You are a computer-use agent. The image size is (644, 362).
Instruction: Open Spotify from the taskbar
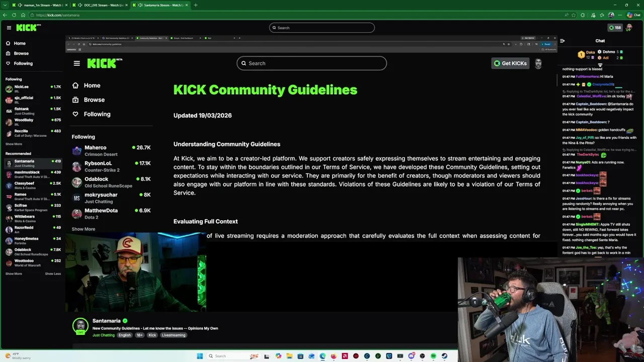coord(433,356)
